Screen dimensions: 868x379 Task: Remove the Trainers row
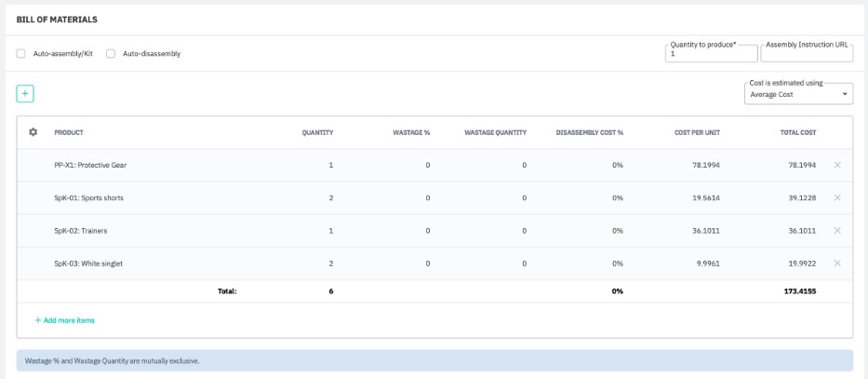coord(837,230)
